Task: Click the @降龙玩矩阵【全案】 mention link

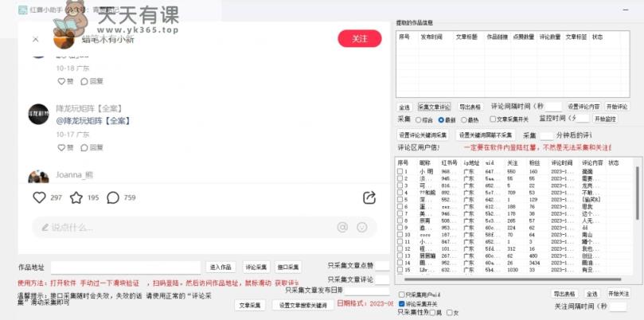Action: (x=93, y=121)
